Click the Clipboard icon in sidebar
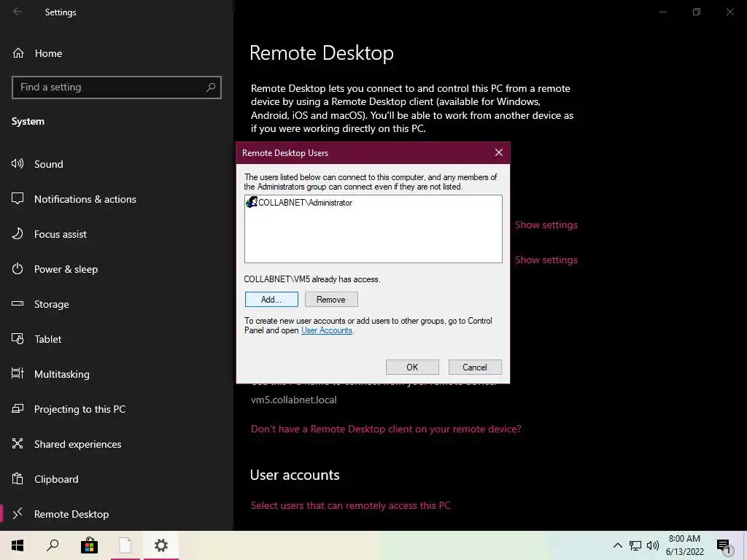This screenshot has height=560, width=747. coord(18,478)
